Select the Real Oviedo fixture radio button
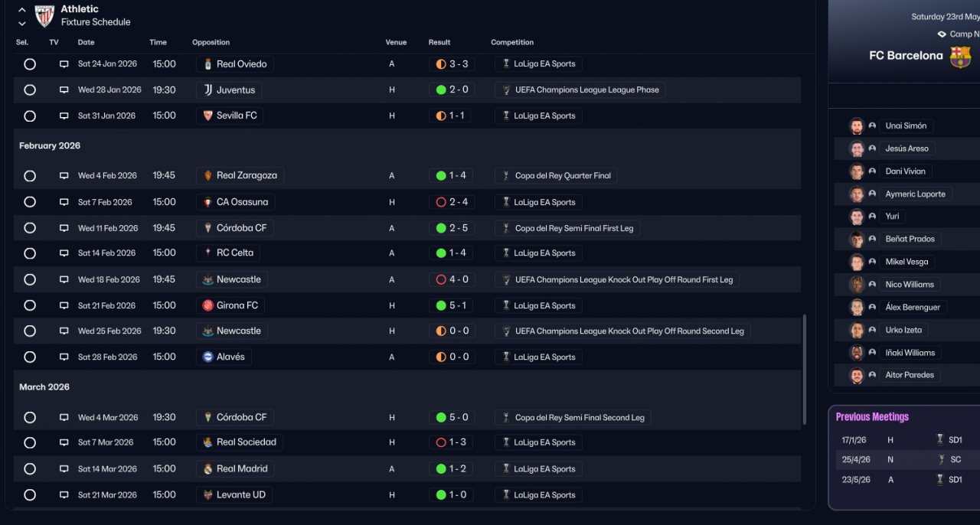The image size is (980, 525). pyautogui.click(x=30, y=64)
